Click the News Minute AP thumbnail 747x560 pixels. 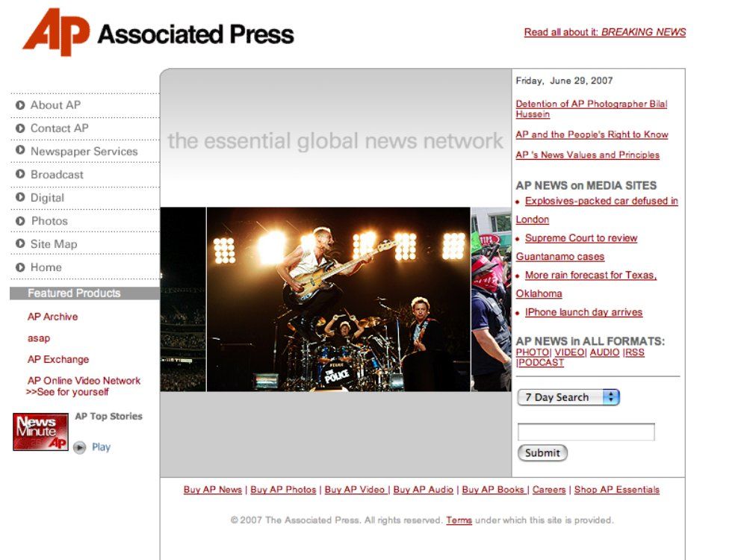(x=40, y=432)
